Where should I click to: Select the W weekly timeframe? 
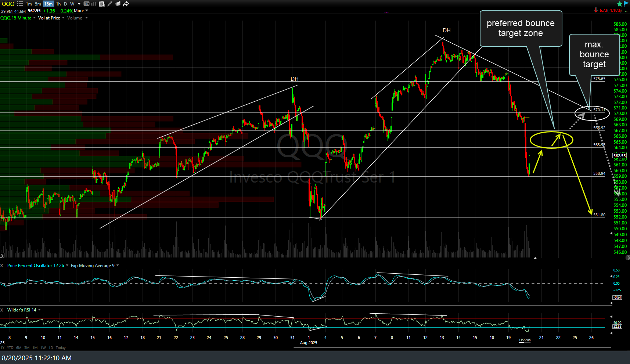click(72, 4)
